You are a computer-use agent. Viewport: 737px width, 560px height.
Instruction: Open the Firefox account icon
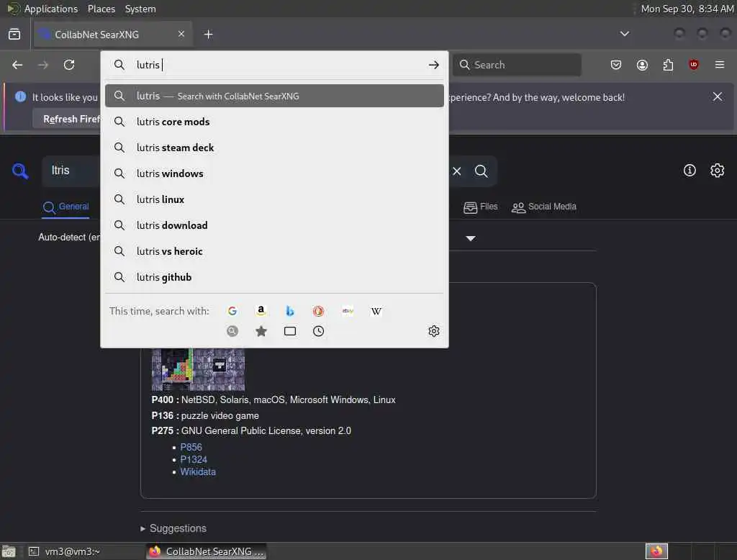642,65
